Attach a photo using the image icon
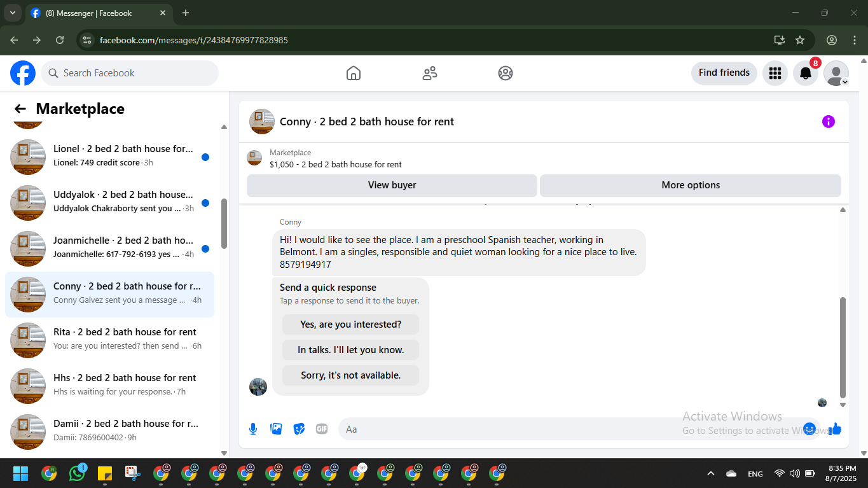This screenshot has height=488, width=868. tap(276, 429)
